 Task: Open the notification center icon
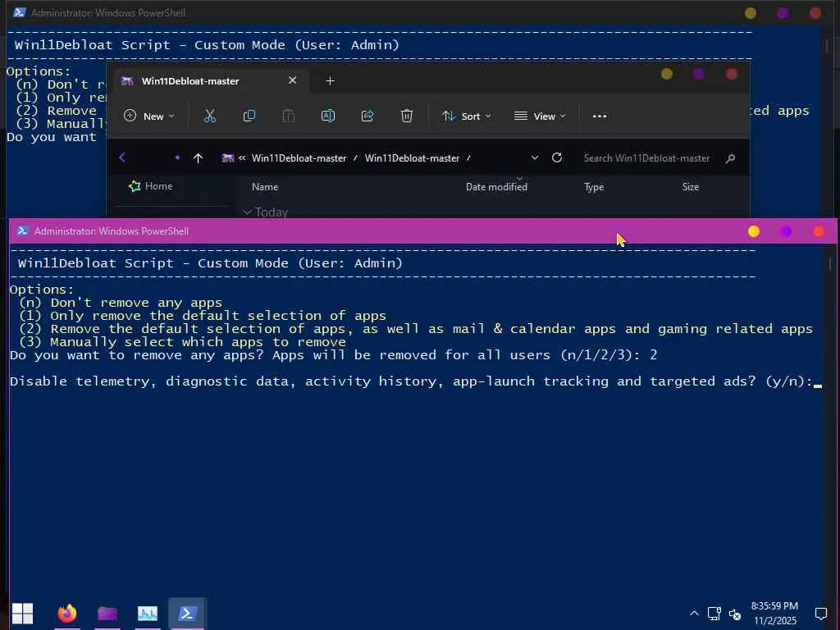[820, 614]
